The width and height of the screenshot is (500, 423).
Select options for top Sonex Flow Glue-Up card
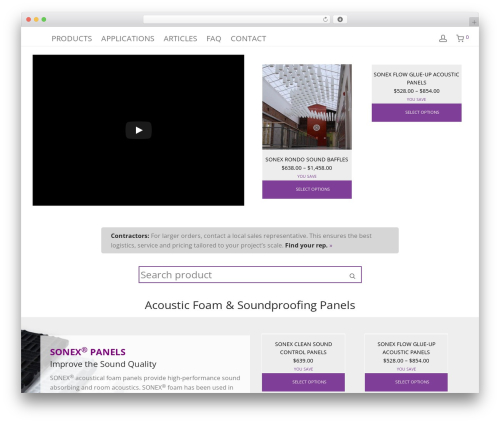pos(417,112)
